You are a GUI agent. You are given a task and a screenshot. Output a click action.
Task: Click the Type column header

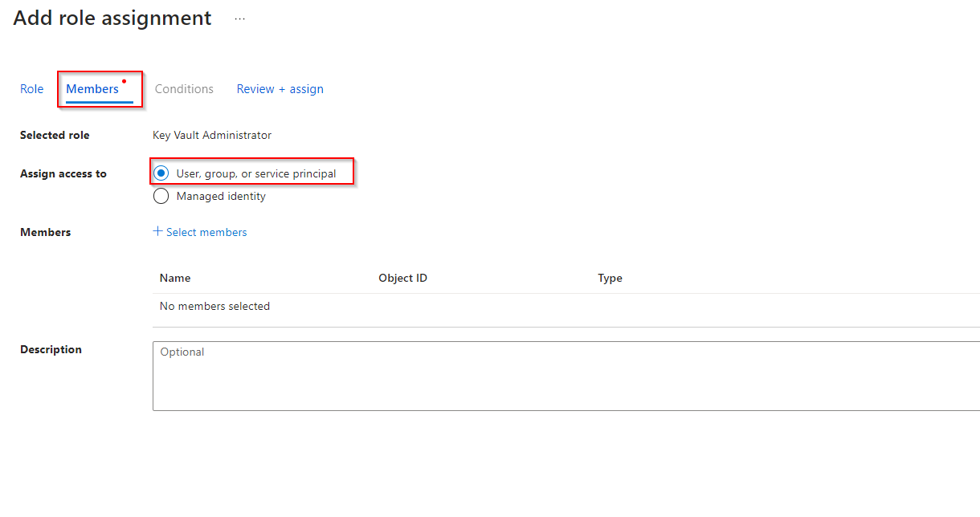(x=610, y=278)
